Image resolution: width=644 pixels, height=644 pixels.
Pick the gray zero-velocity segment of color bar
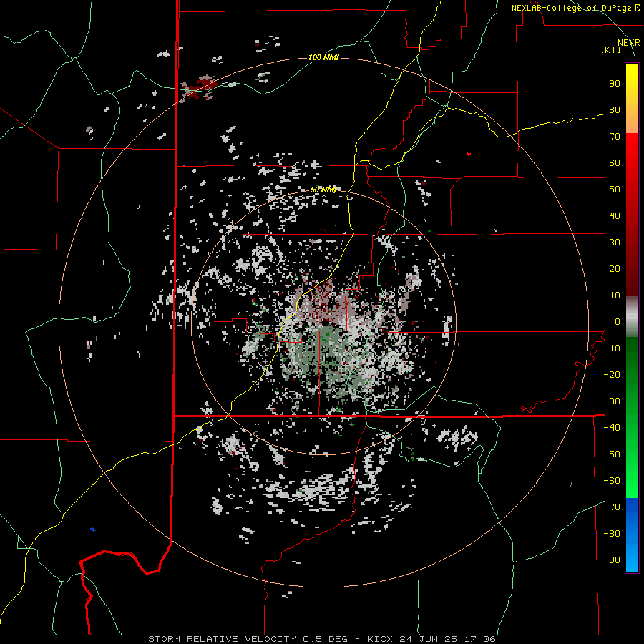(x=632, y=317)
